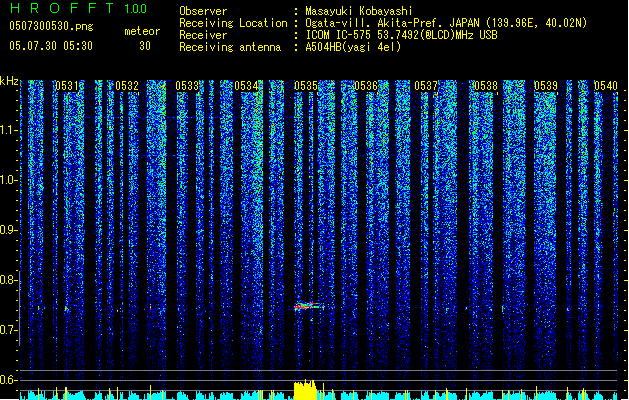Click the Receiver label
Image resolution: width=629 pixels, height=400 pixels.
(x=203, y=35)
